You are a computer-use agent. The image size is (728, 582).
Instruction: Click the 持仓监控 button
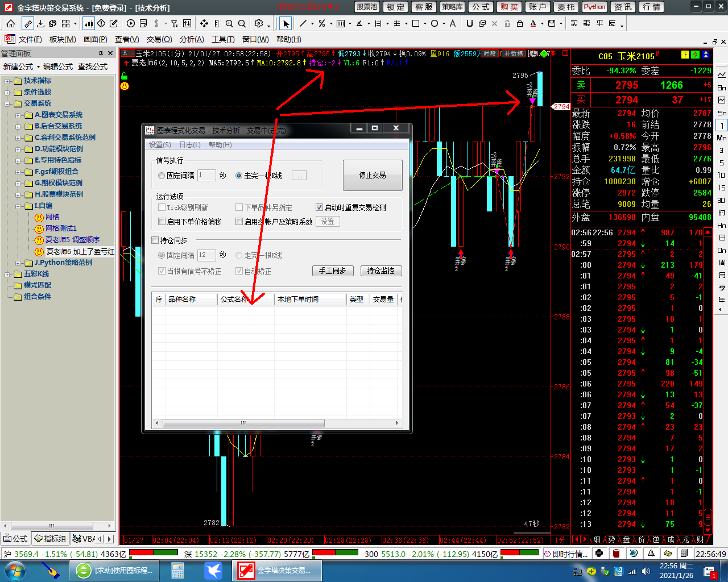tap(381, 271)
